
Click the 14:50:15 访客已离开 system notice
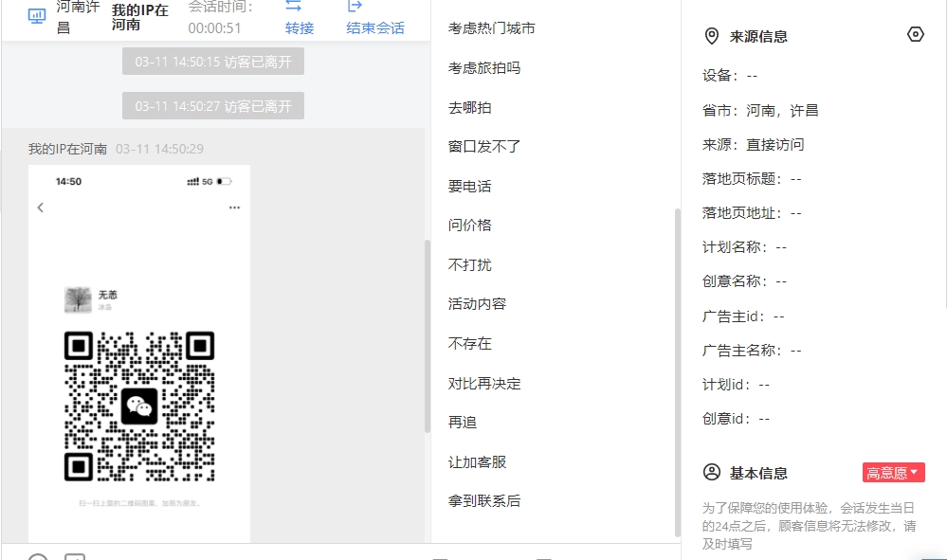click(x=213, y=62)
